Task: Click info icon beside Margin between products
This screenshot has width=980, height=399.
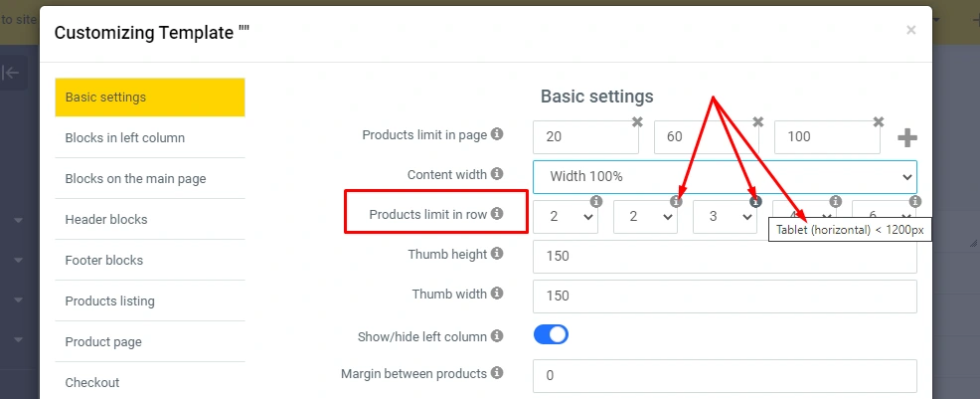Action: click(497, 374)
